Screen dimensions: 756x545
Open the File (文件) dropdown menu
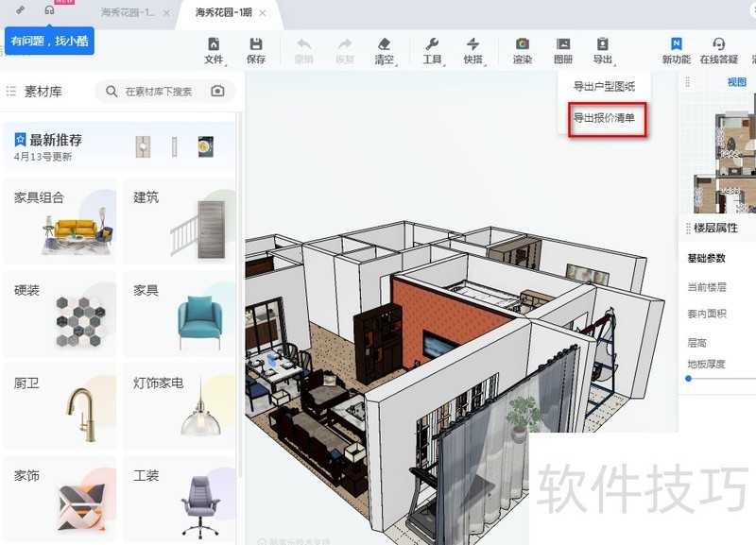point(215,50)
